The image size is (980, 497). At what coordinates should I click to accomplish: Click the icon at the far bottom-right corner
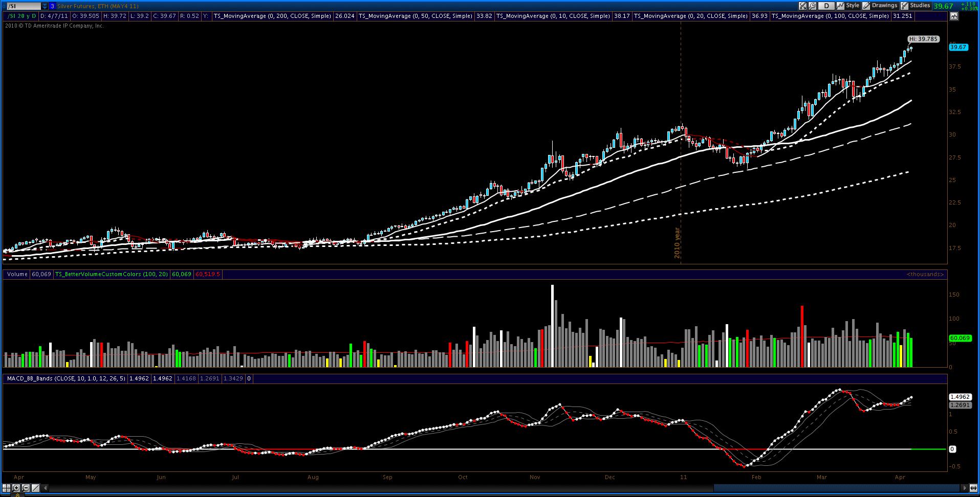(x=973, y=488)
